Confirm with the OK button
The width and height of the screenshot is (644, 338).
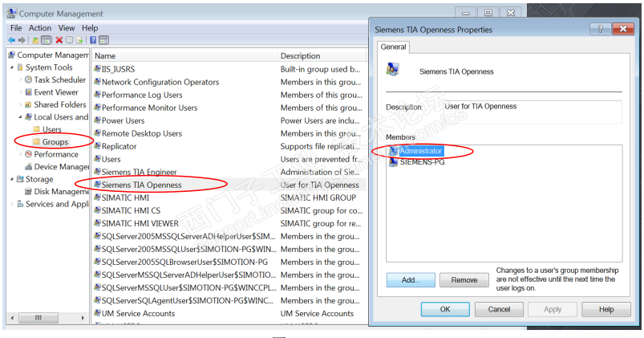pos(445,309)
